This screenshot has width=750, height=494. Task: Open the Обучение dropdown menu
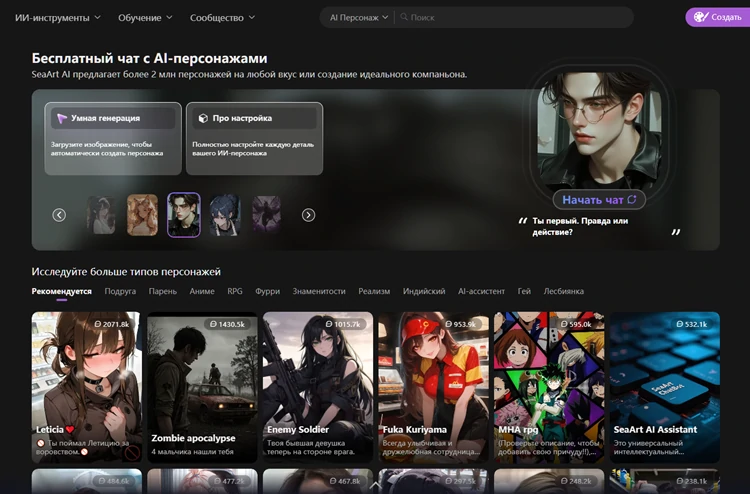click(x=145, y=18)
